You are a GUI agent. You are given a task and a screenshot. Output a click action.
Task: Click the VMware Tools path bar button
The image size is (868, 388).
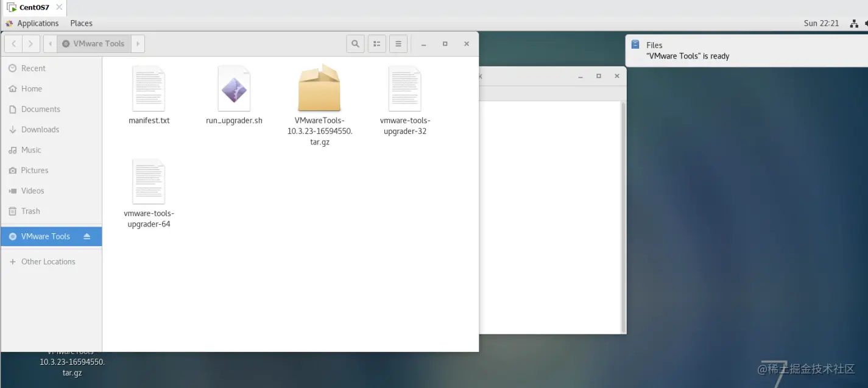[x=94, y=44]
